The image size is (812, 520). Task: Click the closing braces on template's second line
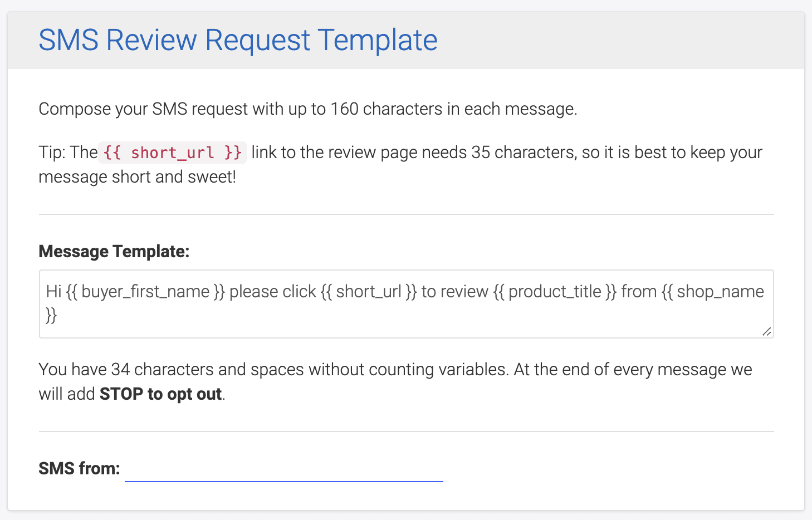tap(51, 316)
